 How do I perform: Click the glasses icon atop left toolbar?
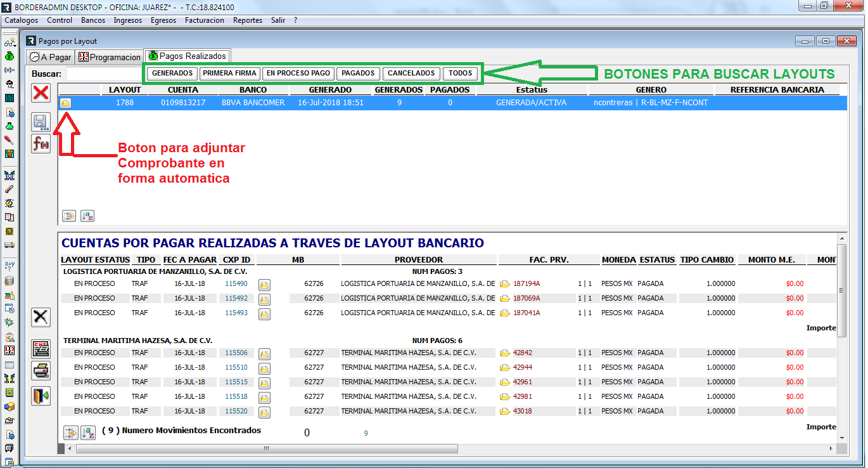click(10, 43)
